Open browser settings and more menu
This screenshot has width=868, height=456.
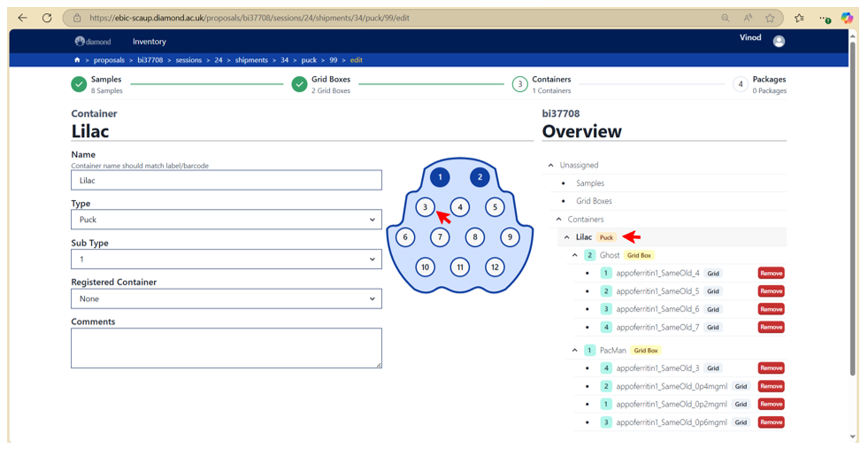click(x=825, y=18)
